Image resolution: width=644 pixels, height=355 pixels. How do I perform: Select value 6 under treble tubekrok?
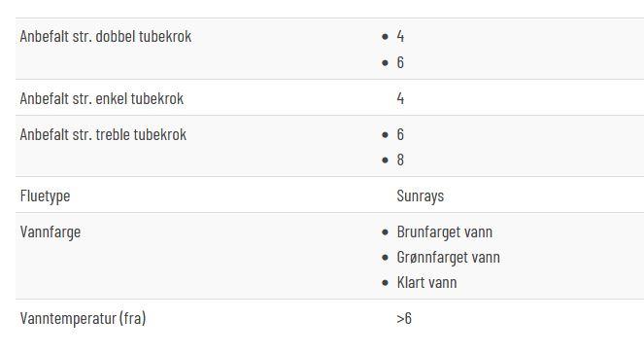point(400,134)
